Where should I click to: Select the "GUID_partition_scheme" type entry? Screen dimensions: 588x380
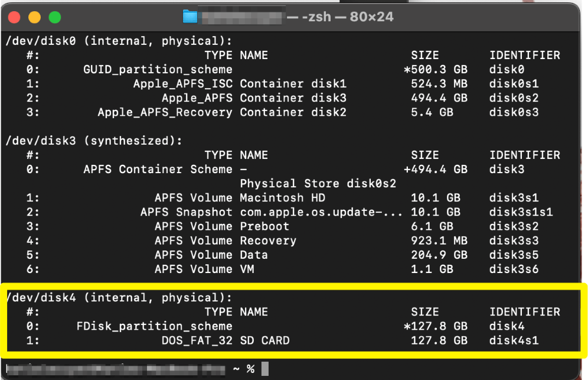click(158, 70)
